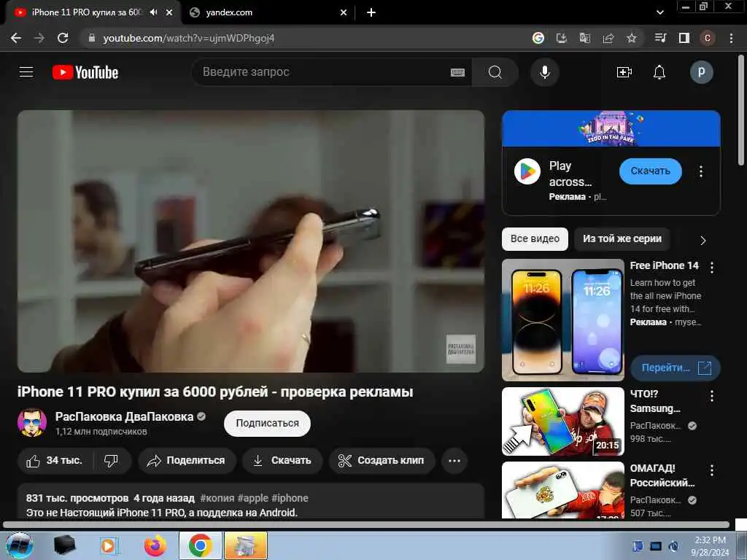Click the #копия hashtag
Image resolution: width=747 pixels, height=560 pixels.
[x=217, y=498]
